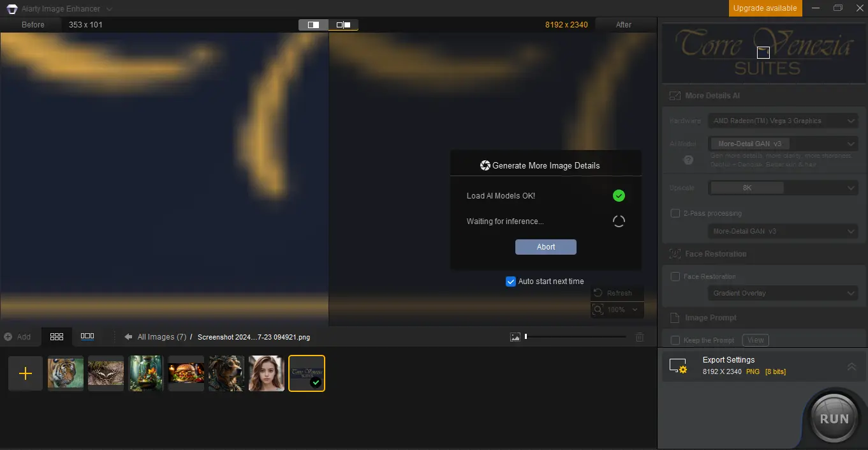
Task: Click the Image Prompt section icon
Action: (675, 318)
